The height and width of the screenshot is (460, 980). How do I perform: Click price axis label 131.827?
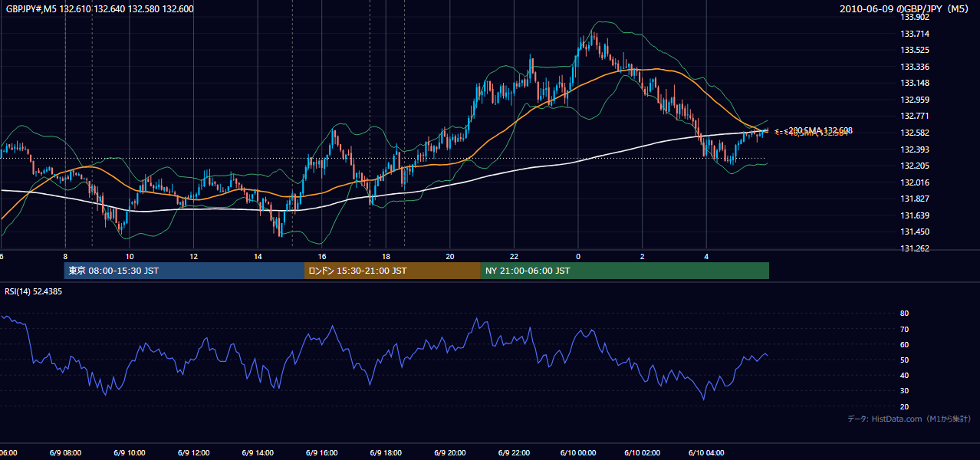click(914, 199)
